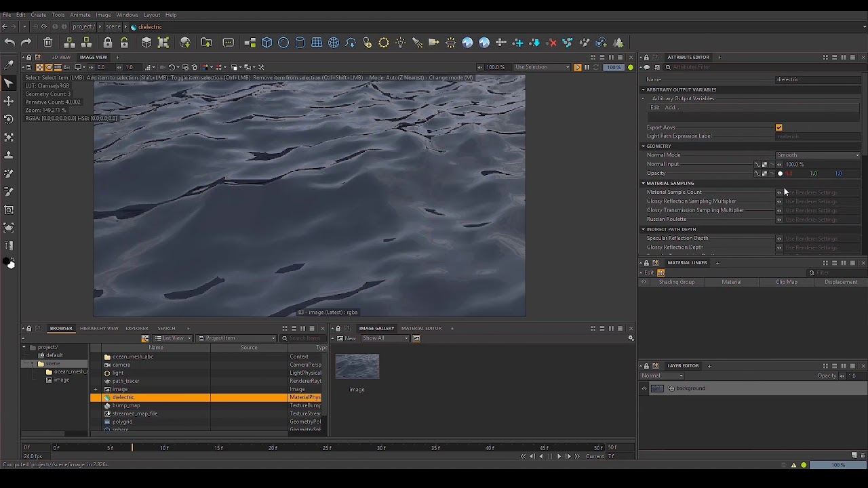Viewport: 868px width, 488px height.
Task: Collapse the Geometry section
Action: [x=643, y=146]
